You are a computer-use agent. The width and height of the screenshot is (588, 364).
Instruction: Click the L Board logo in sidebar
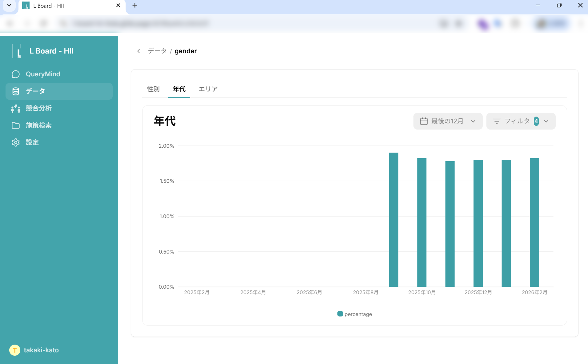coord(17,51)
